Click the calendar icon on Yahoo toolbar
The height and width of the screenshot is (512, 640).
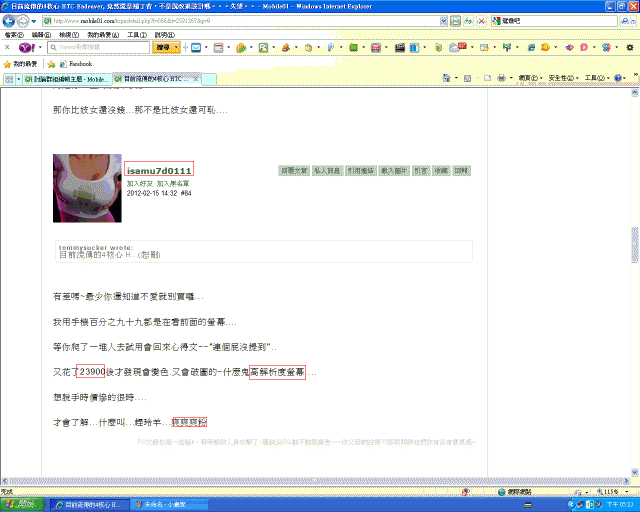(219, 48)
